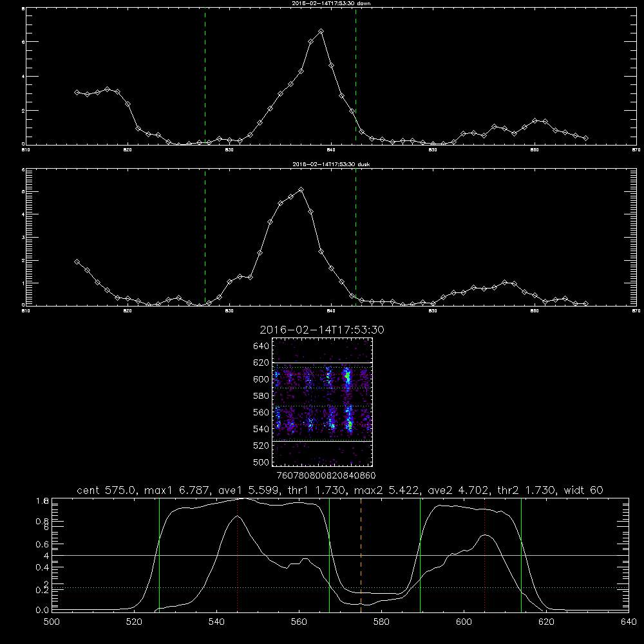
Task: Click the last diamond data point of the dawn curve
Action: (585, 138)
